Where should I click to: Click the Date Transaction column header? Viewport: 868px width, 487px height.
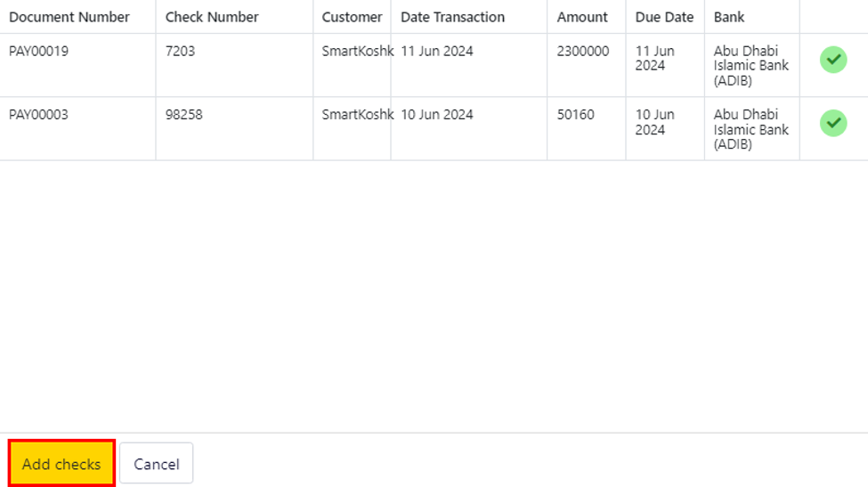(452, 17)
